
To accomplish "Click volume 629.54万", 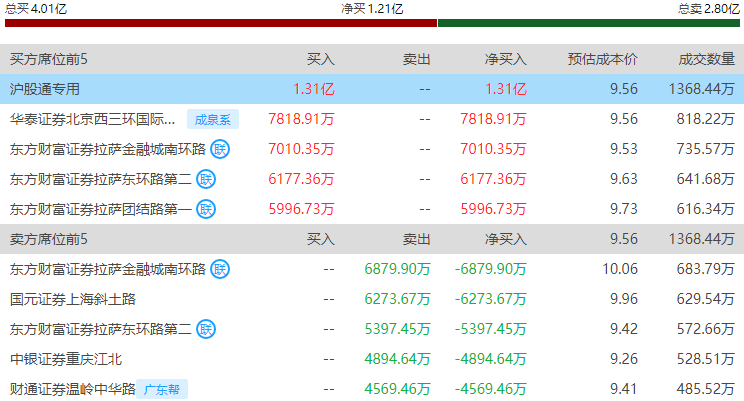I will [x=706, y=299].
